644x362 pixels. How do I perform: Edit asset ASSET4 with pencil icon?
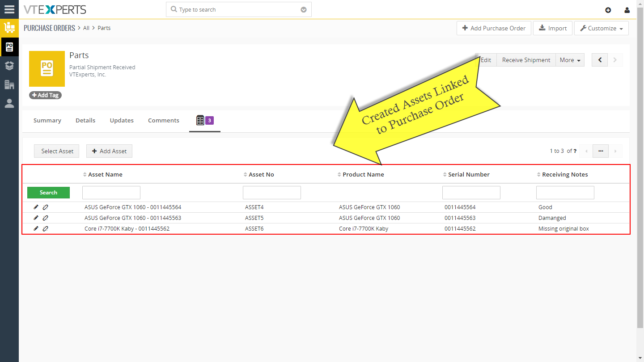pyautogui.click(x=36, y=207)
